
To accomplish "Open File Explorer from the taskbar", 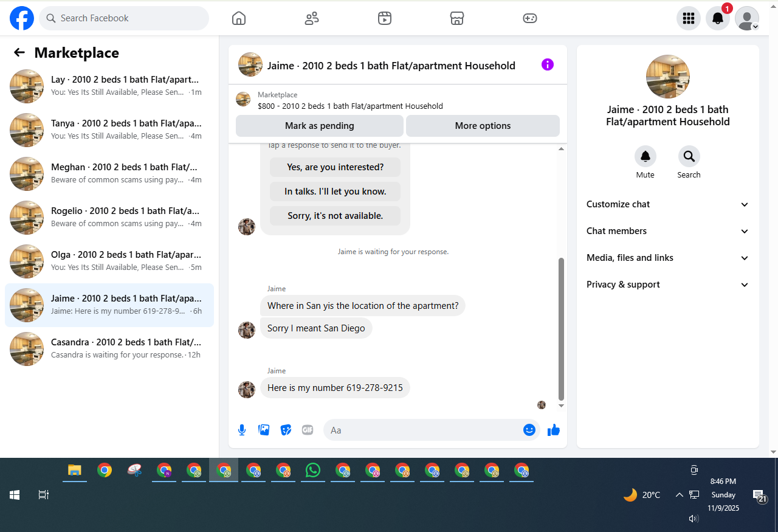I will pyautogui.click(x=74, y=470).
